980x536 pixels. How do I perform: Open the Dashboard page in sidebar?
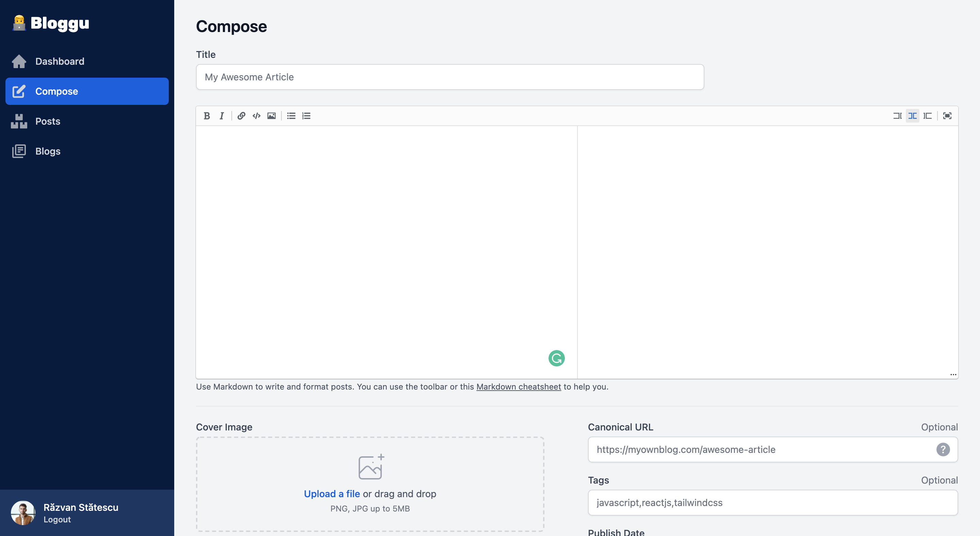59,61
